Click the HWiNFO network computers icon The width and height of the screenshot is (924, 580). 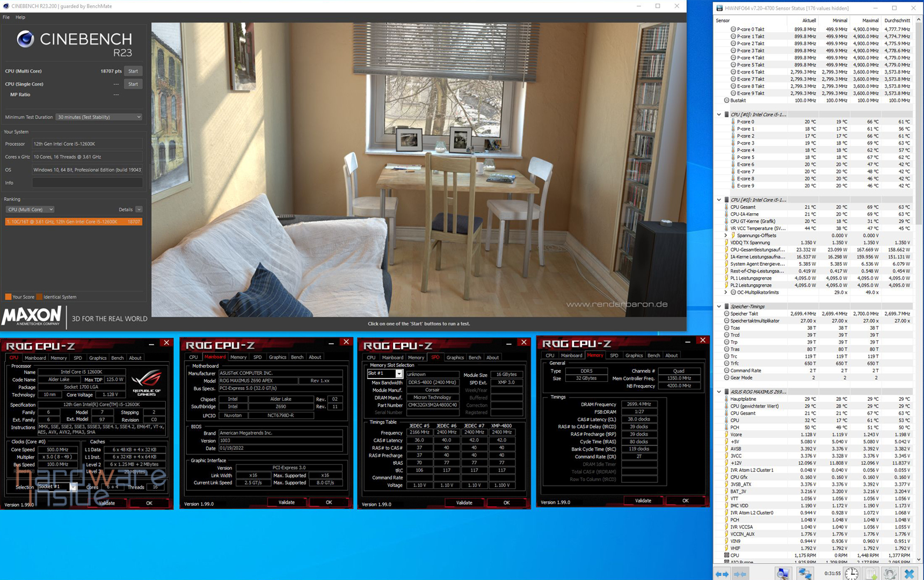804,574
